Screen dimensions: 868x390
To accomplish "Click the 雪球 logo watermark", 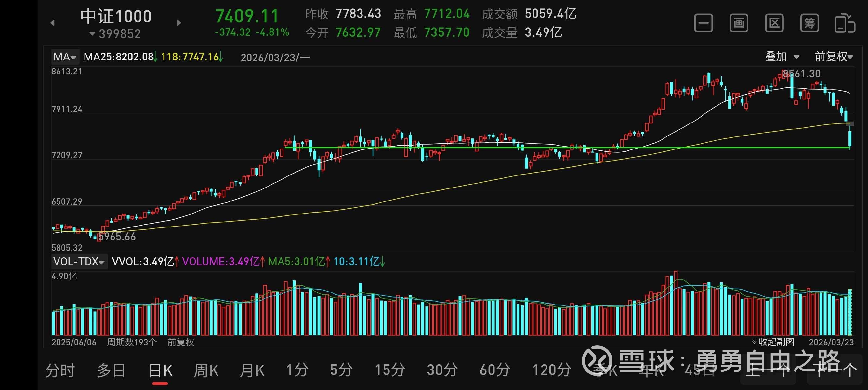I will click(x=597, y=361).
